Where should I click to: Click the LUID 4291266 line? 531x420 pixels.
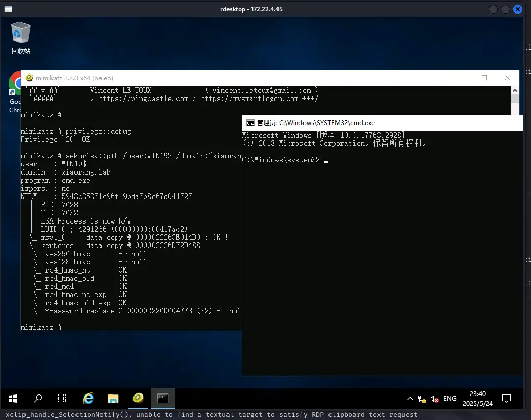[114, 229]
